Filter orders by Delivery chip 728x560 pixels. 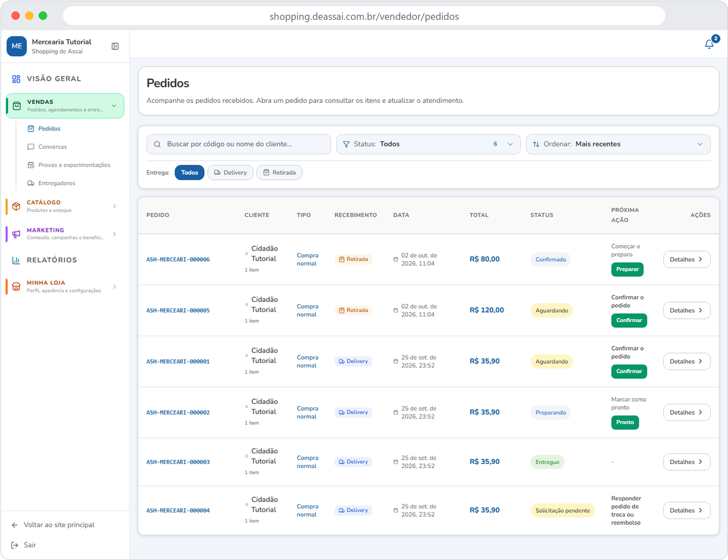pos(231,173)
